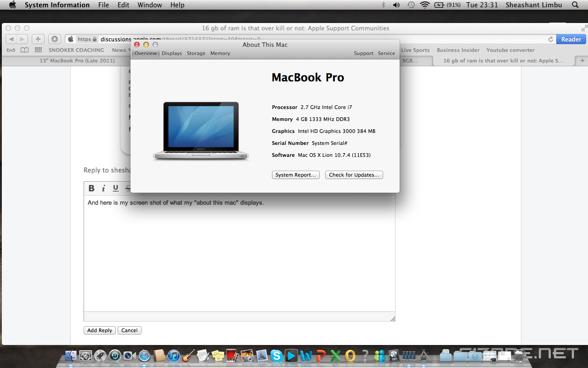Open the Edit menu
The height and width of the screenshot is (368, 588).
123,5
